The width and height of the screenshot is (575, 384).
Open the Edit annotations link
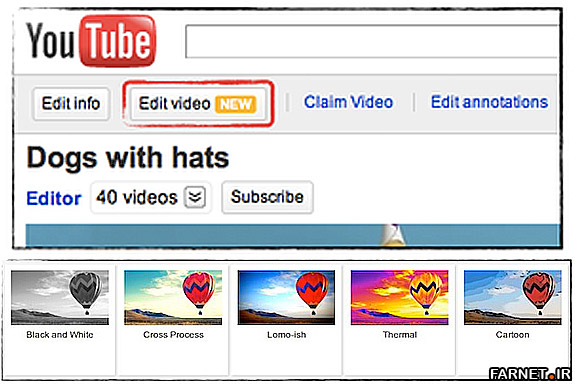(x=489, y=102)
